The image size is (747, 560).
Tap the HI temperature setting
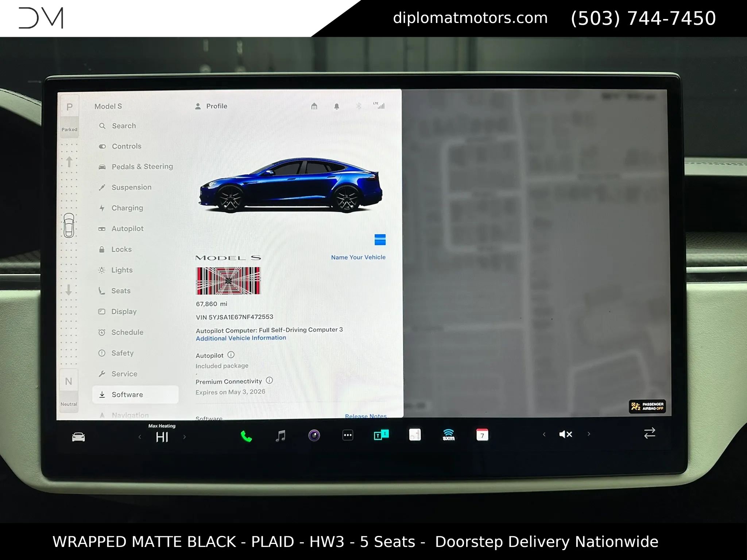coord(162,437)
